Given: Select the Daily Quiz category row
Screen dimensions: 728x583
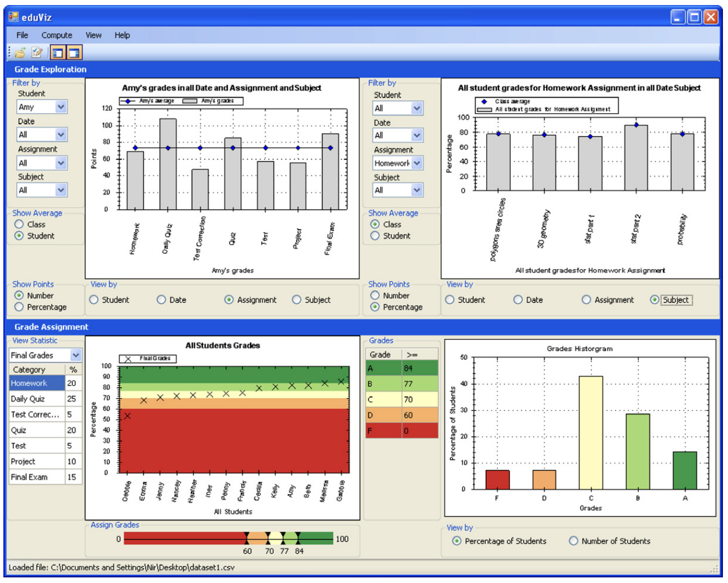Looking at the screenshot, I should tap(36, 399).
